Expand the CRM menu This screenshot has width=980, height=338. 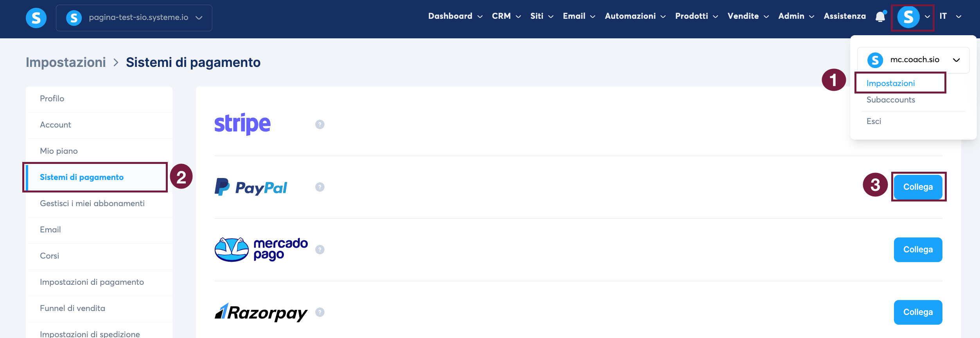506,16
